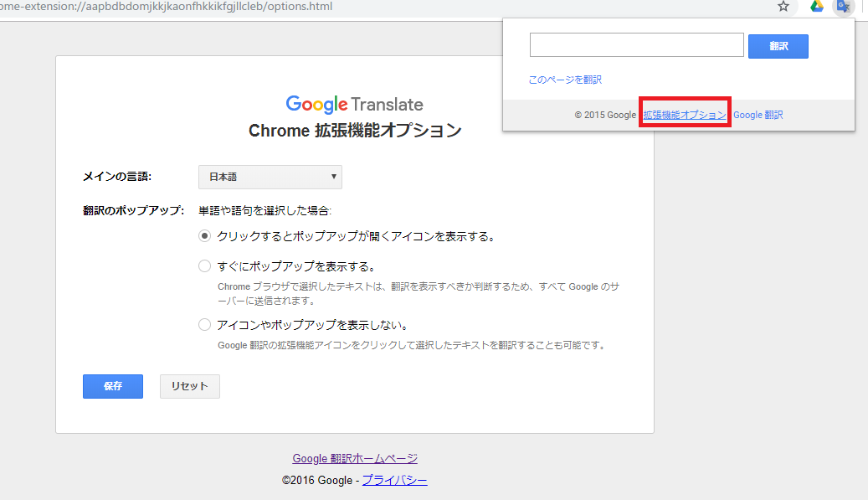Click the メインの言語: label
Viewport: 868px width, 500px height.
pyautogui.click(x=117, y=177)
